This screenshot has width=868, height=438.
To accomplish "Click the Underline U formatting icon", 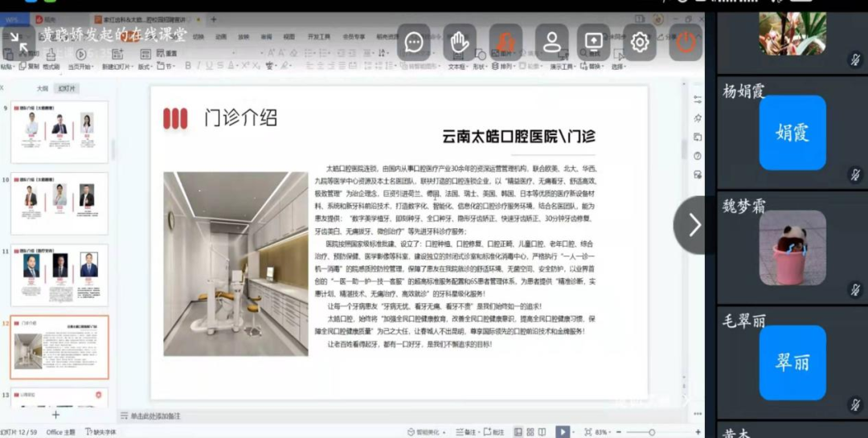I will click(209, 66).
